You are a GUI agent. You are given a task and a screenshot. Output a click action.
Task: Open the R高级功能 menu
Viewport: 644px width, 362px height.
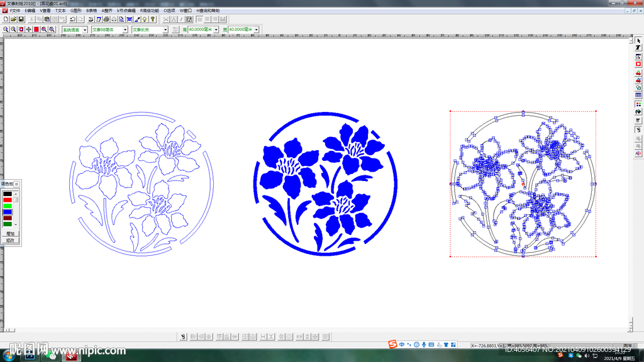[149, 11]
